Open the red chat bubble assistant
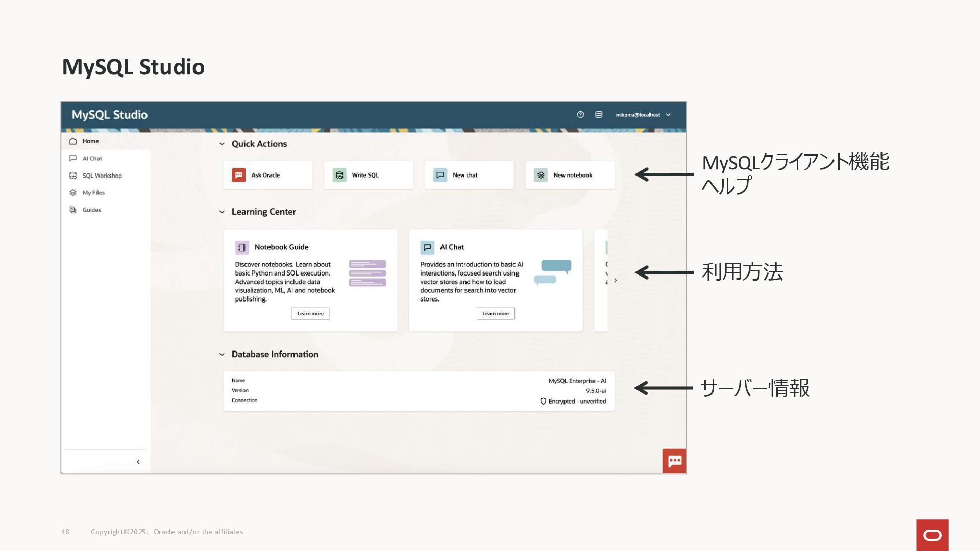This screenshot has width=980, height=551. (x=674, y=461)
